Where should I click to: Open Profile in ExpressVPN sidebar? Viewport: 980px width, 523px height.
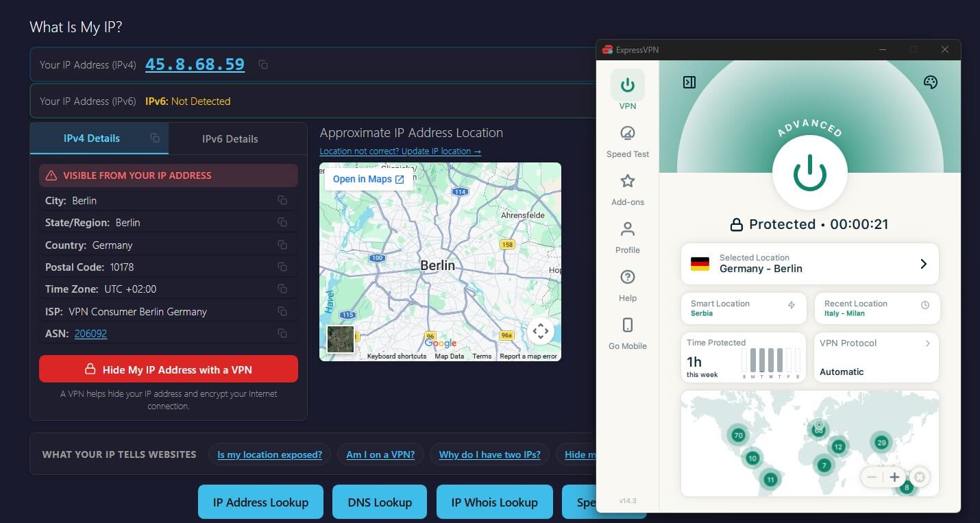[627, 238]
